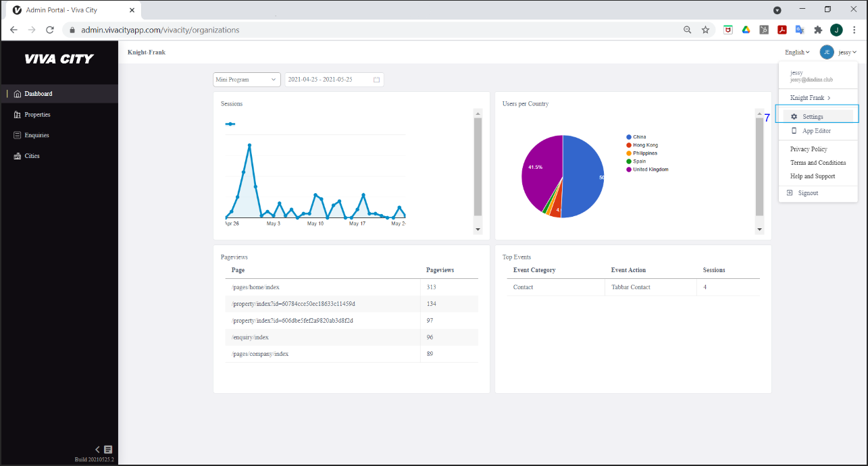Click the VIVA CITY logo

click(59, 59)
